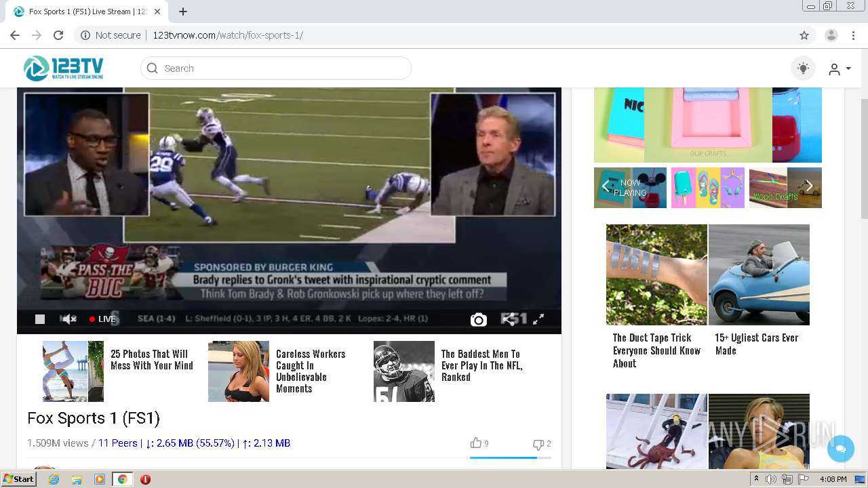Click the page vertical scrollbar

[864, 158]
